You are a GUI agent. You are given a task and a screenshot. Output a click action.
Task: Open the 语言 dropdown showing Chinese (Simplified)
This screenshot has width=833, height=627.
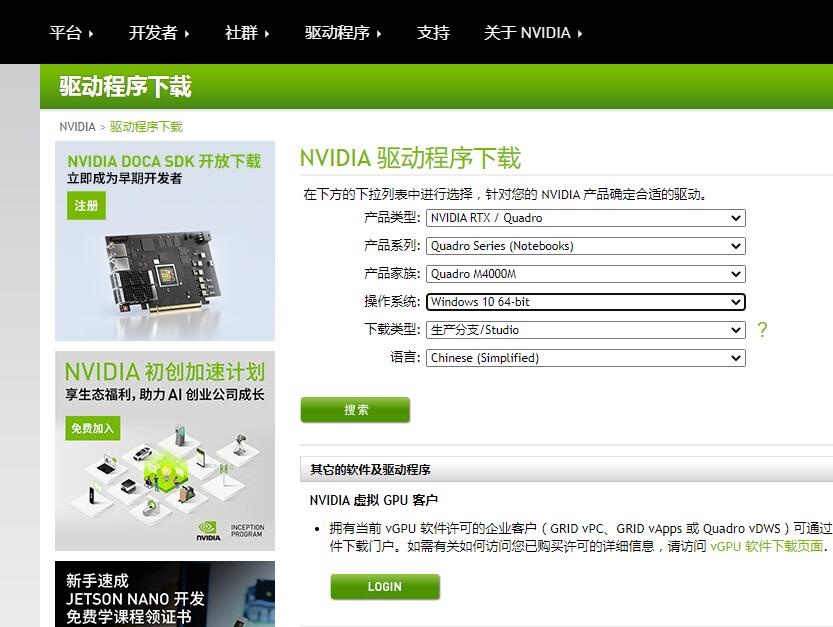pos(585,358)
